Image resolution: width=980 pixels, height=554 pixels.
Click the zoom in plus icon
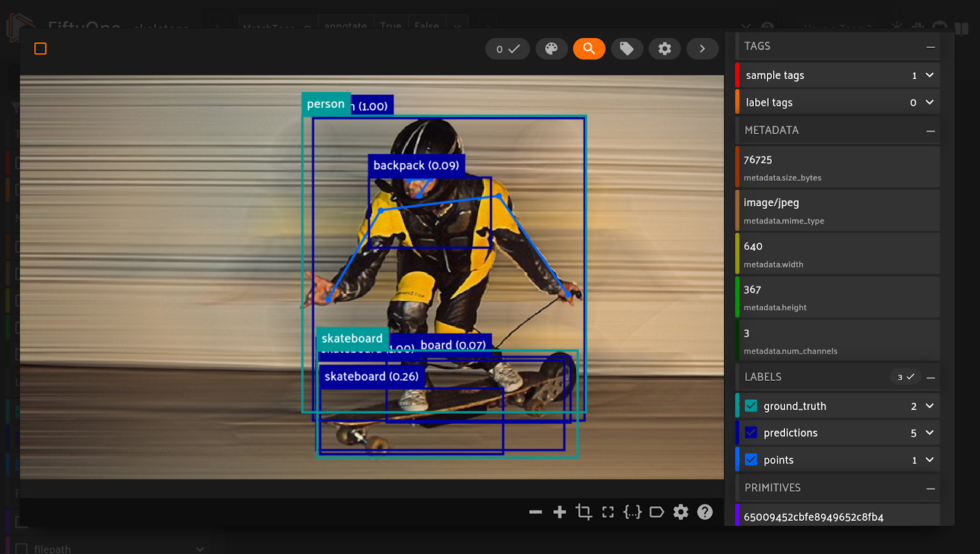(x=559, y=512)
